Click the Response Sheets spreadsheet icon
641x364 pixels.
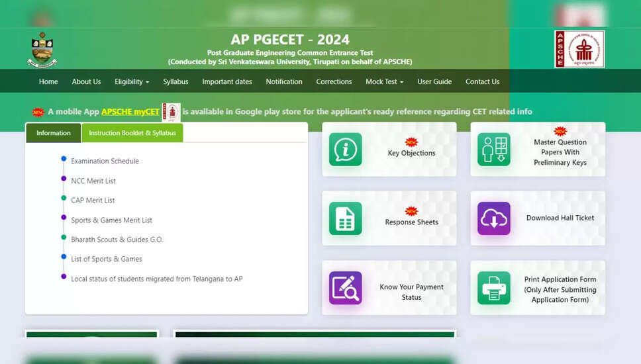click(345, 218)
